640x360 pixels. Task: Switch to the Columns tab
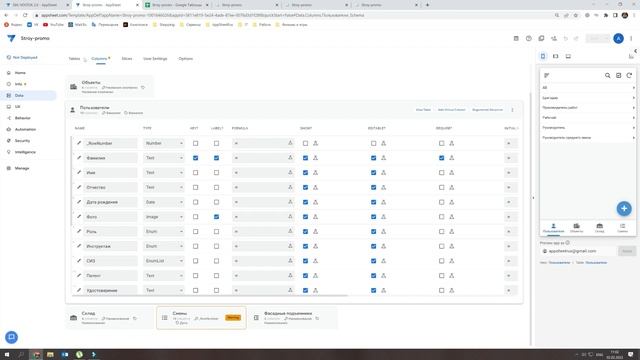100,59
